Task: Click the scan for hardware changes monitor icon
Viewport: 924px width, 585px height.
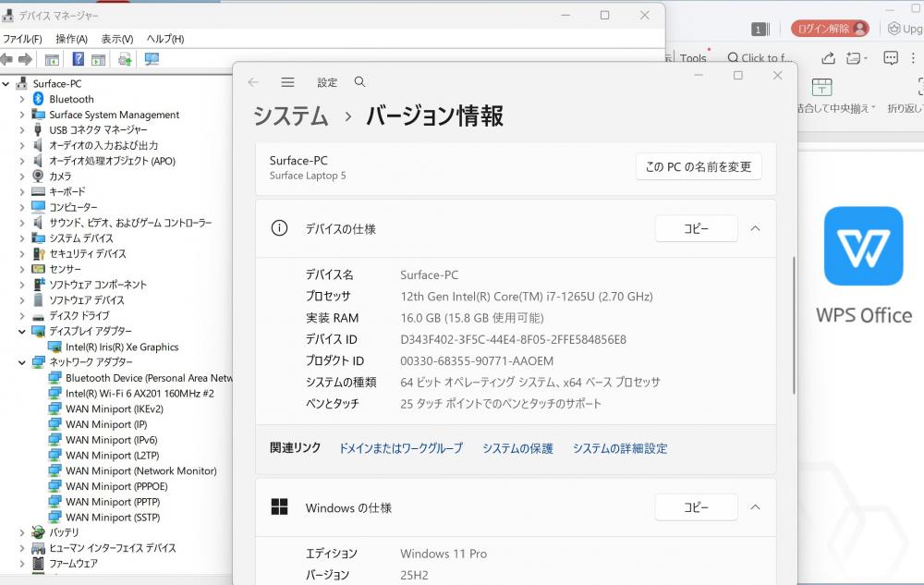Action: pos(152,59)
